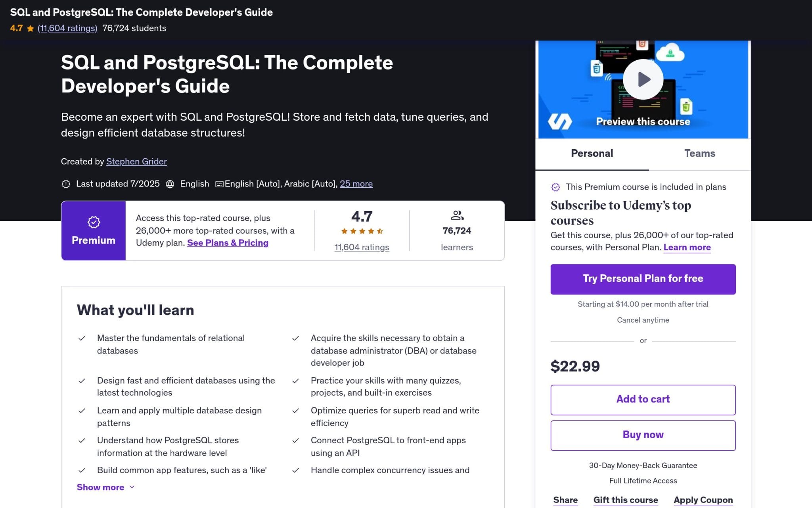Click the five-star rating row under 4.7
Image resolution: width=812 pixels, height=508 pixels.
point(362,231)
